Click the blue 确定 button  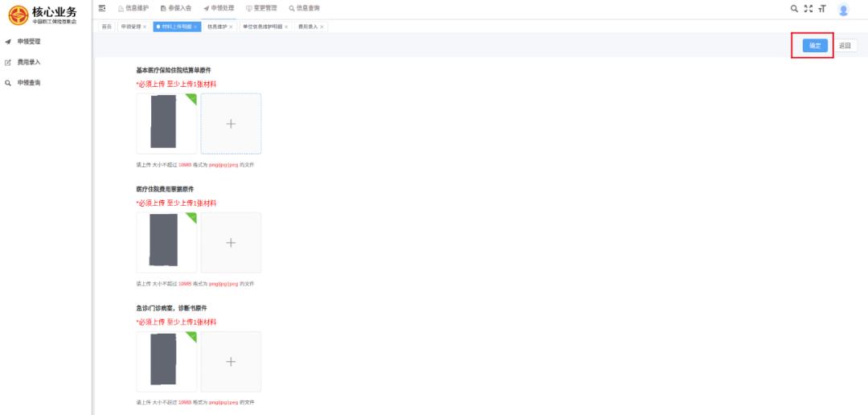click(814, 46)
